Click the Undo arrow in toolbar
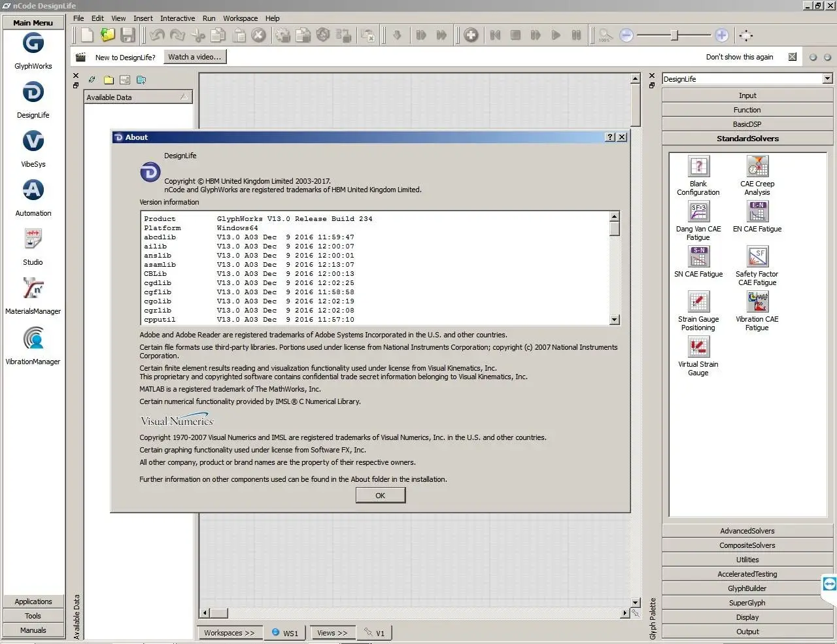 [157, 35]
